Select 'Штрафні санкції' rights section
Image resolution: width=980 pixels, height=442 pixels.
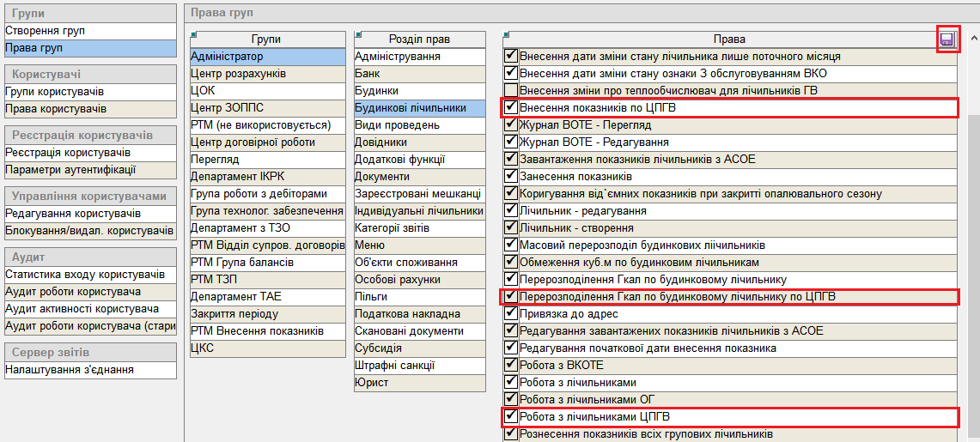(395, 366)
